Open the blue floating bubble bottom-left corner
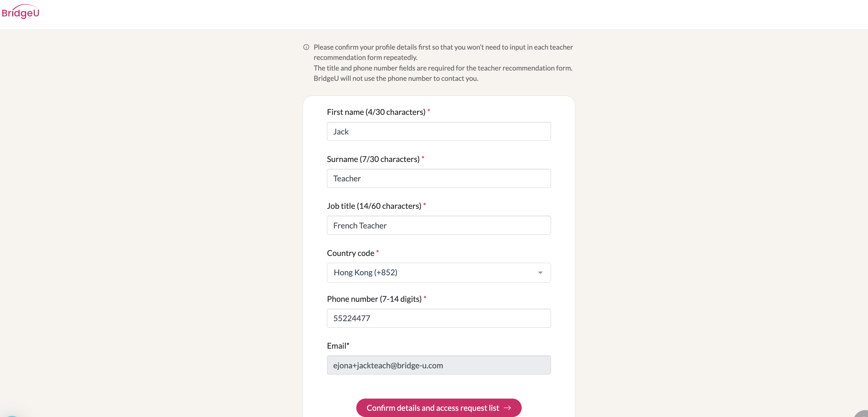 tap(12, 415)
